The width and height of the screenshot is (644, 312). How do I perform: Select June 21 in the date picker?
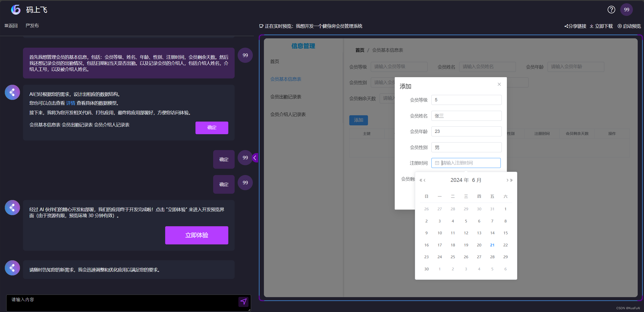tap(492, 245)
